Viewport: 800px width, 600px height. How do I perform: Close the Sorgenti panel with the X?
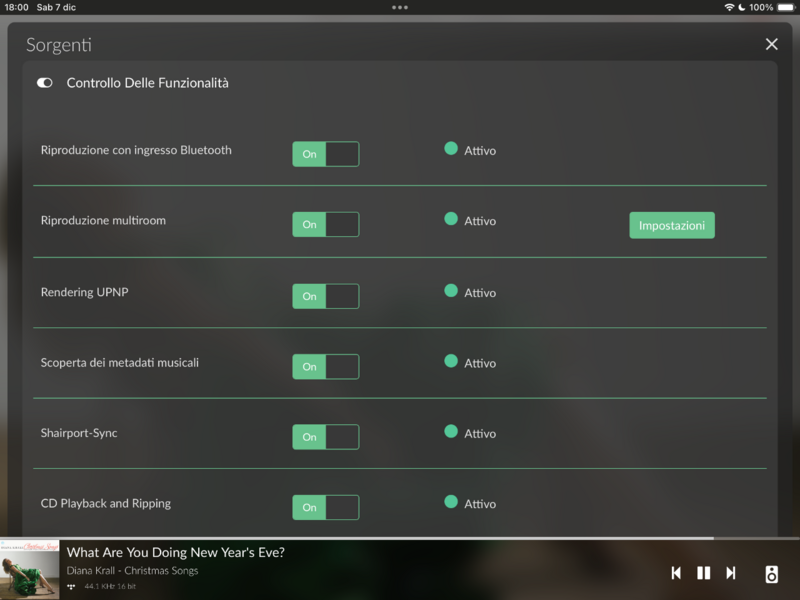tap(771, 44)
